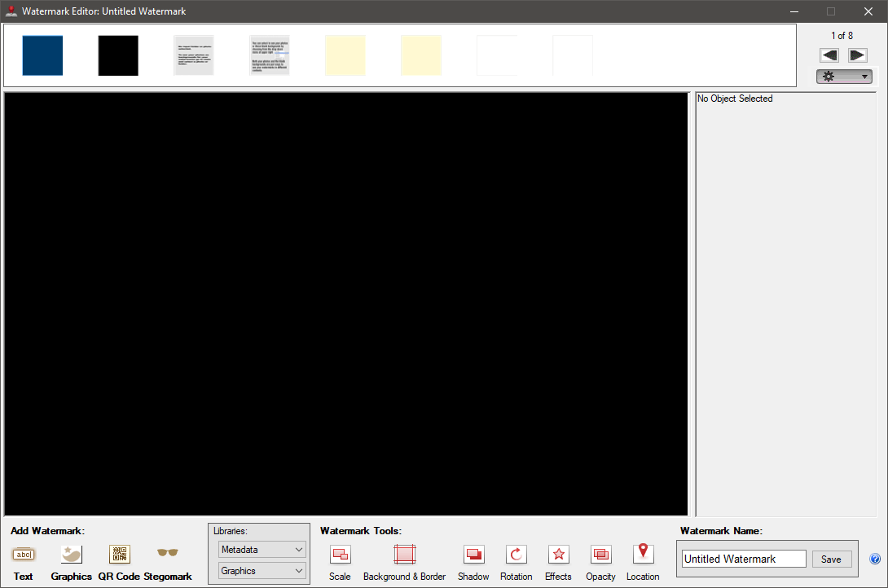Go to the next preview image
This screenshot has width=888, height=588.
click(857, 55)
